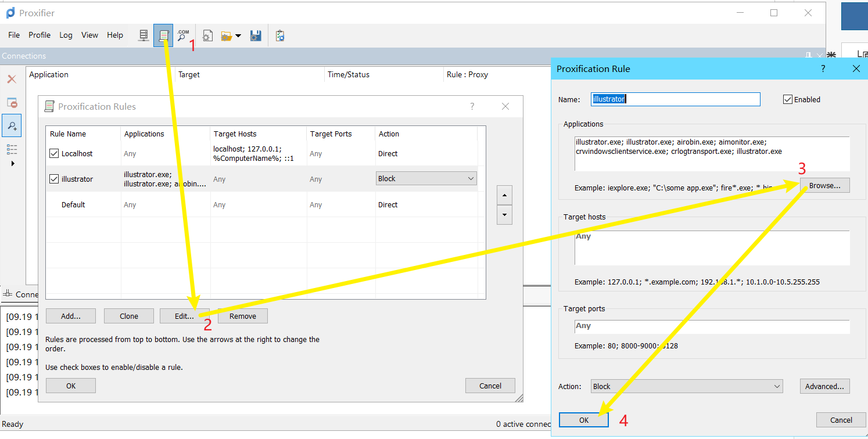Open the Proxy Checker clipboard icon

(280, 35)
